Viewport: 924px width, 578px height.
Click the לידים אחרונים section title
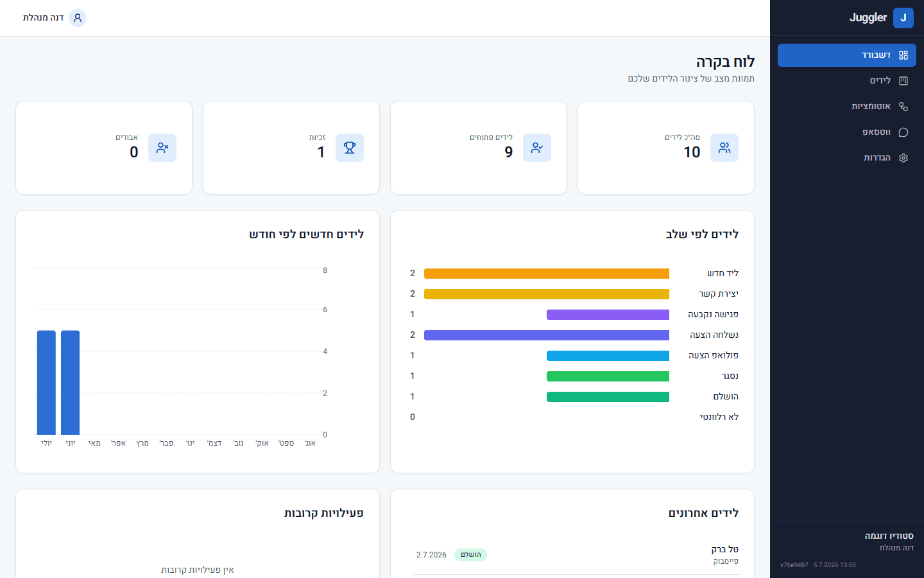tap(704, 513)
